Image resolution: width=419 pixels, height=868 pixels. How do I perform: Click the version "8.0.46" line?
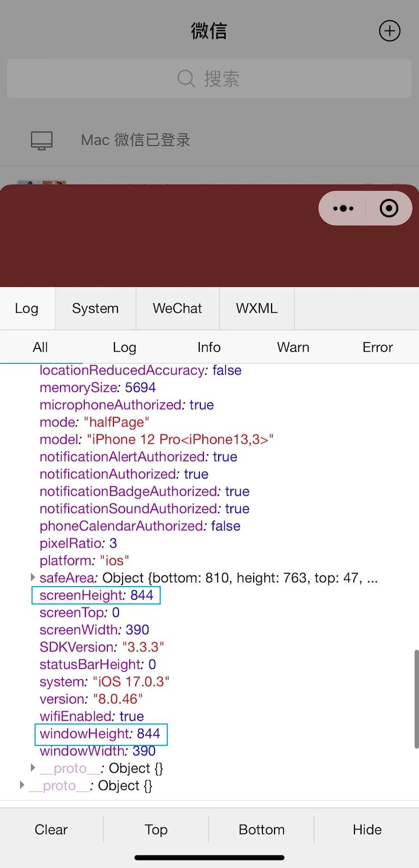91,699
